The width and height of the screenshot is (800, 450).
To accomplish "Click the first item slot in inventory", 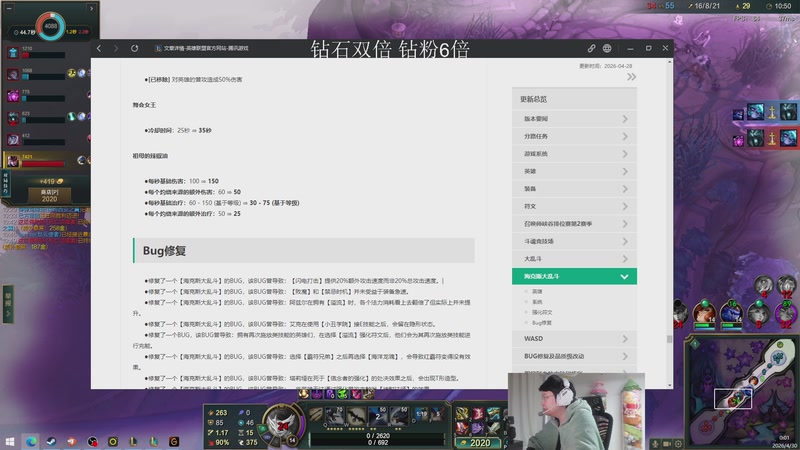I will (x=462, y=414).
